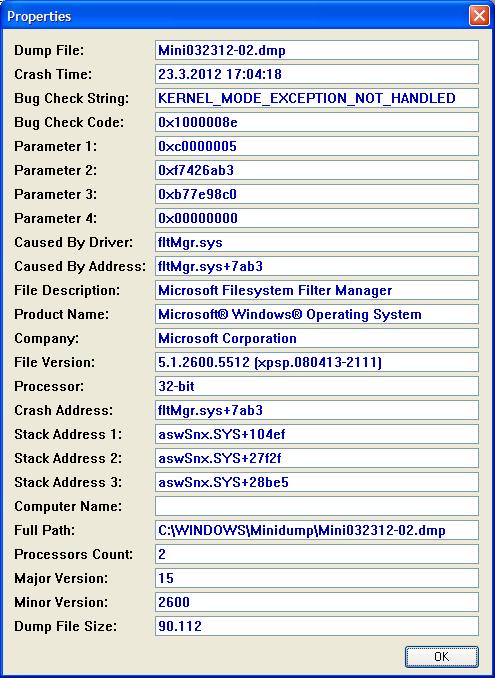
Task: Click the Processor field showing 32-bit
Action: [317, 386]
